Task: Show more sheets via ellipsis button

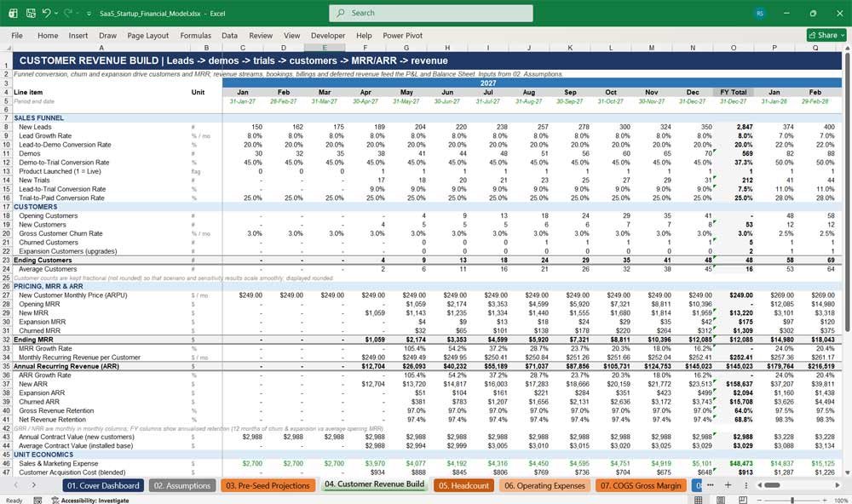Action: coord(711,485)
